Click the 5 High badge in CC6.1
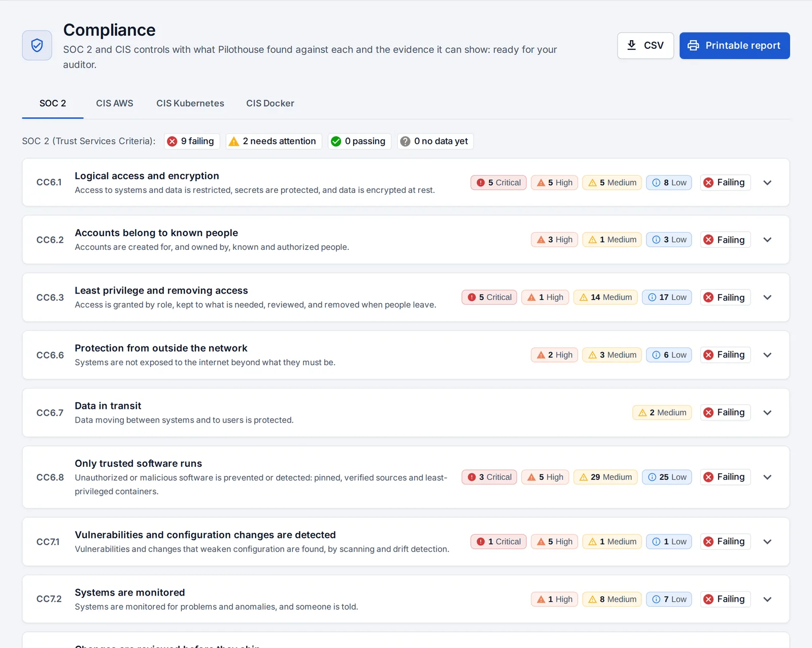Viewport: 812px width, 648px height. pyautogui.click(x=554, y=183)
